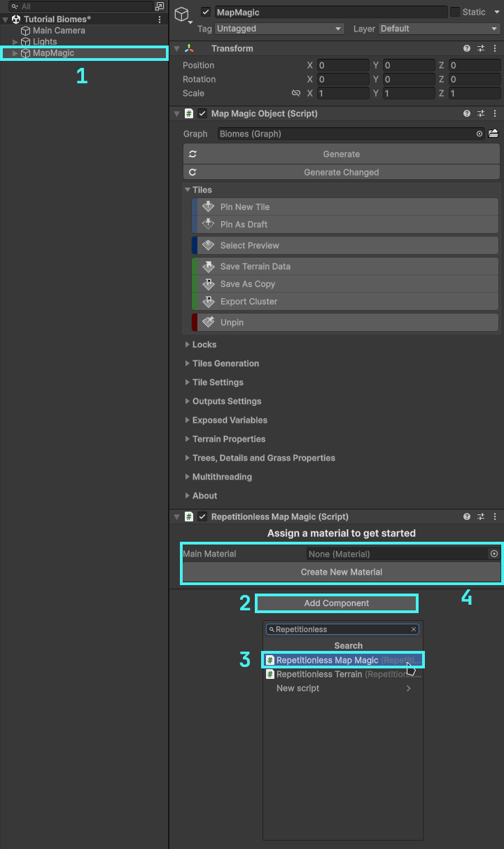Expand Trees, Details and Grass Properties
Viewport: 504px width, 849px height.
click(x=188, y=458)
